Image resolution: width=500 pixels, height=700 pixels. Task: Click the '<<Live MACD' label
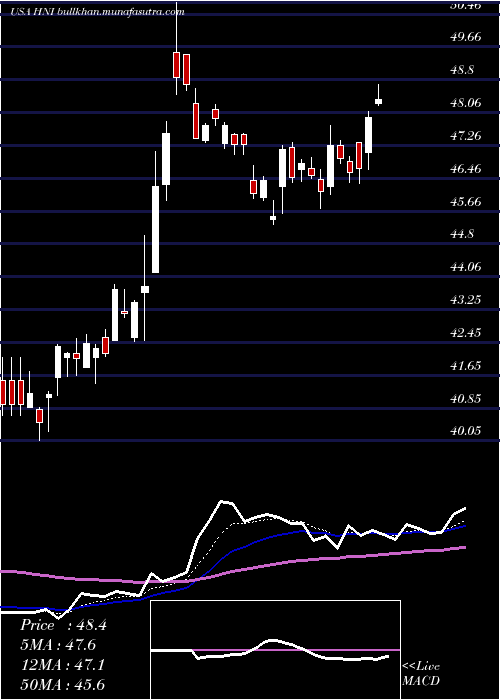coord(421,674)
